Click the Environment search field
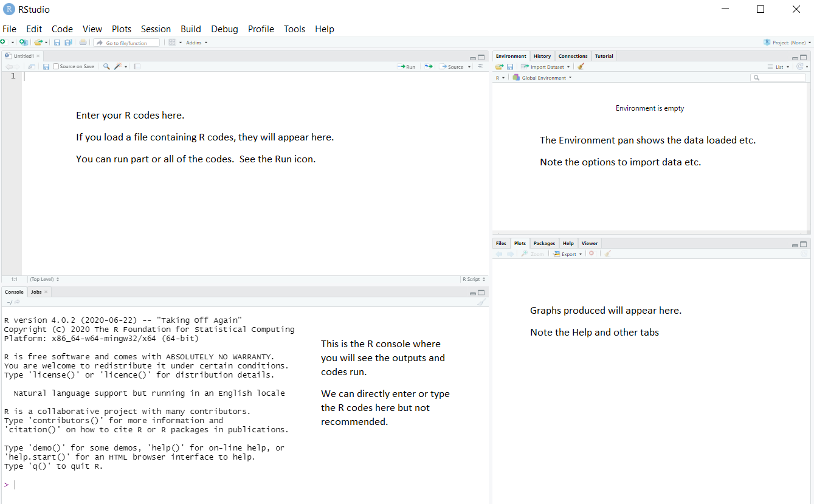814x504 pixels. (x=778, y=78)
